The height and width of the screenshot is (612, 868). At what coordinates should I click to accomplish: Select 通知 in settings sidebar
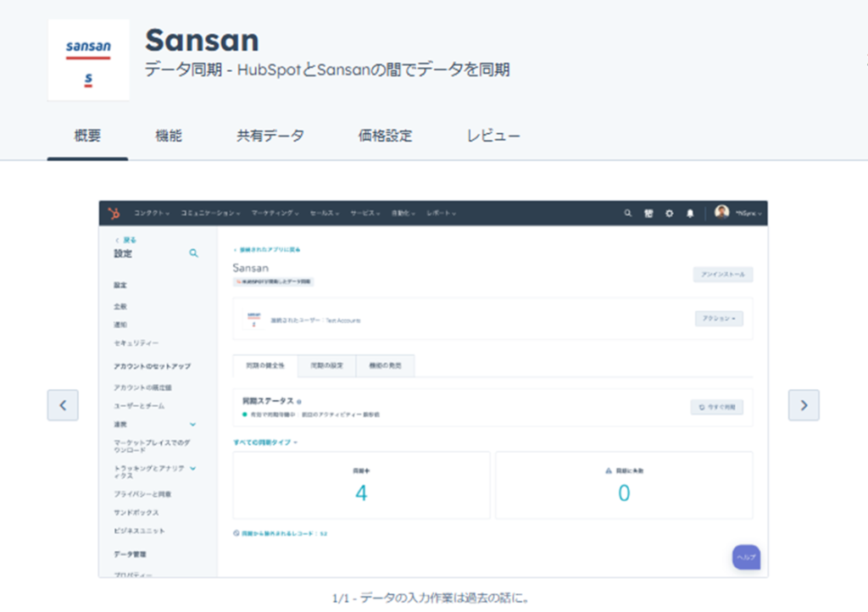click(120, 325)
